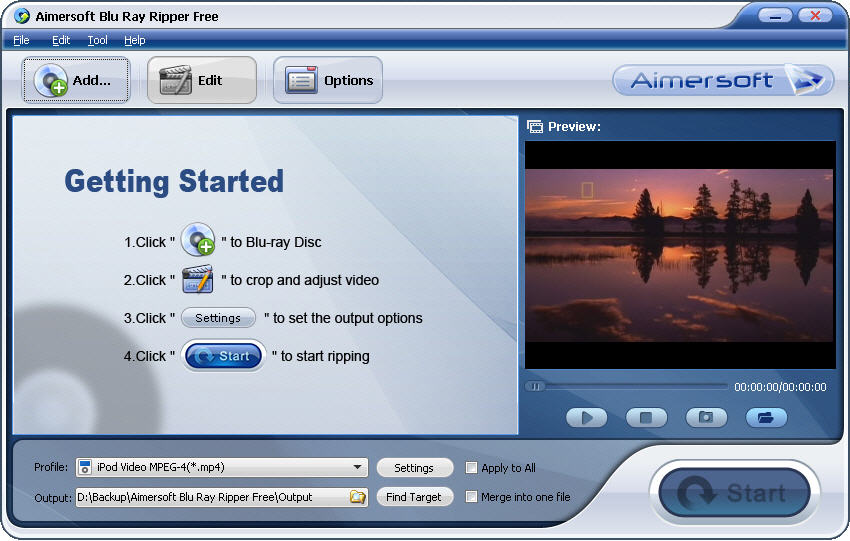Click the Aimersoft logo banner

coord(723,80)
